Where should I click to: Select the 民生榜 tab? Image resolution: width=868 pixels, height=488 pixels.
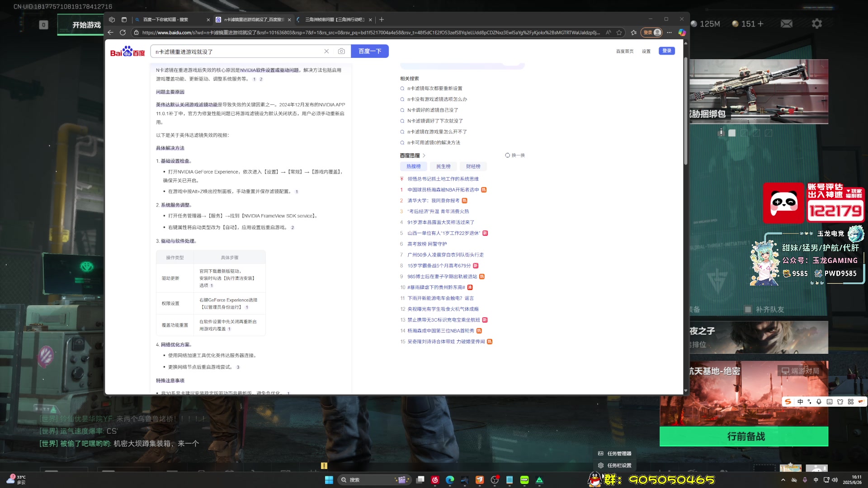coord(443,167)
